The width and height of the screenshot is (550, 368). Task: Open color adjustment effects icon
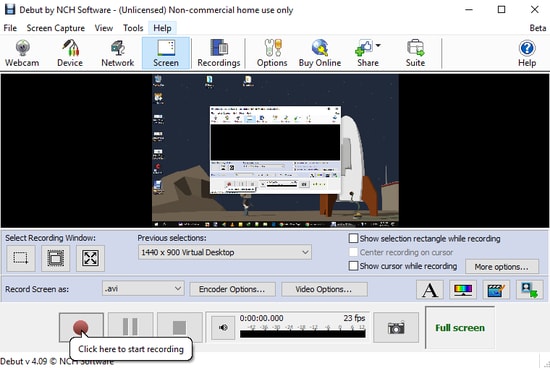click(463, 290)
